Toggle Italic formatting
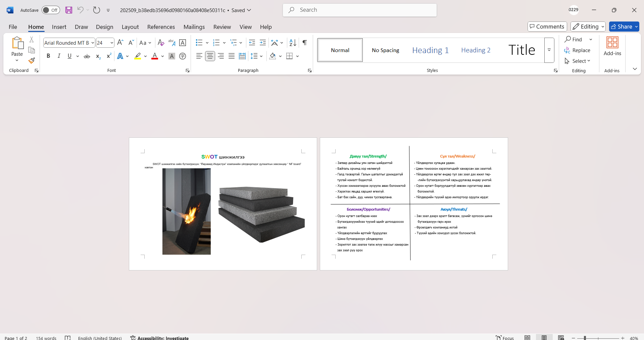644x340 pixels. [x=59, y=56]
